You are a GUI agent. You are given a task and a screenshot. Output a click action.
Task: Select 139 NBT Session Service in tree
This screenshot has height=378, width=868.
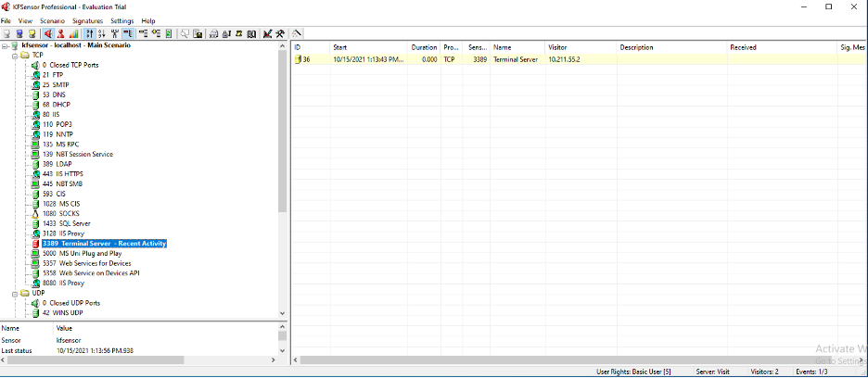[x=78, y=155]
